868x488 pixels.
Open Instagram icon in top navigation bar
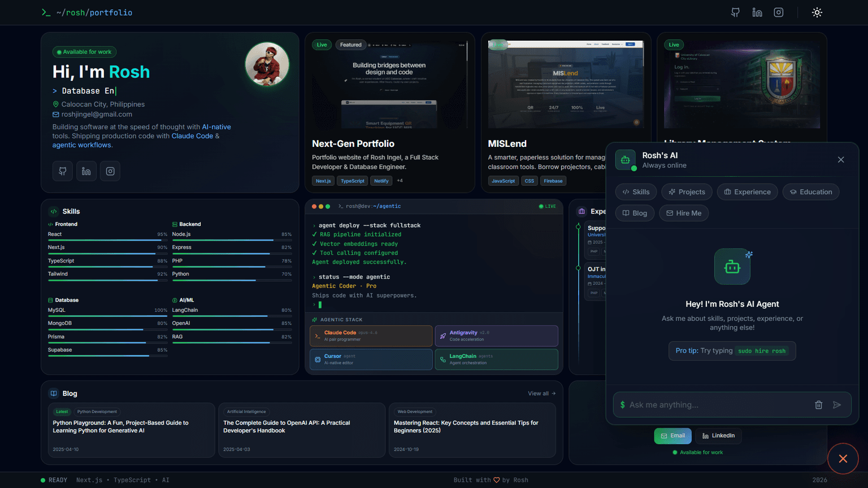779,12
